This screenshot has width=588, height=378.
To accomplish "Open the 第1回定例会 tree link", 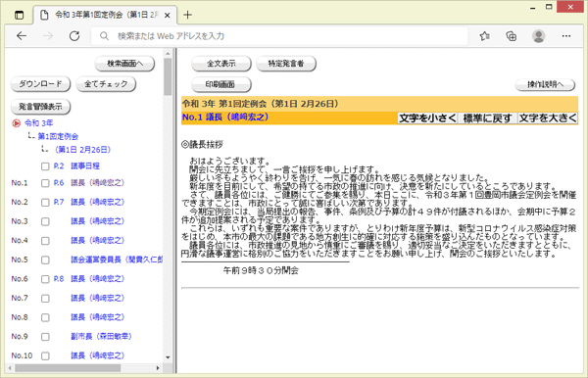I will click(x=58, y=136).
